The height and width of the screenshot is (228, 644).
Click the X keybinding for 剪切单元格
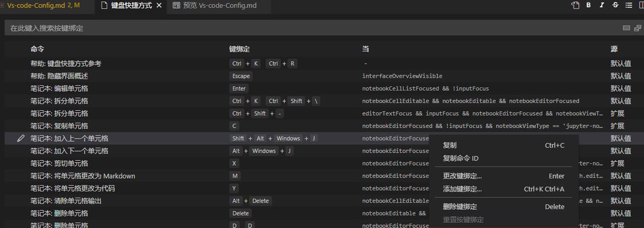[x=234, y=164]
